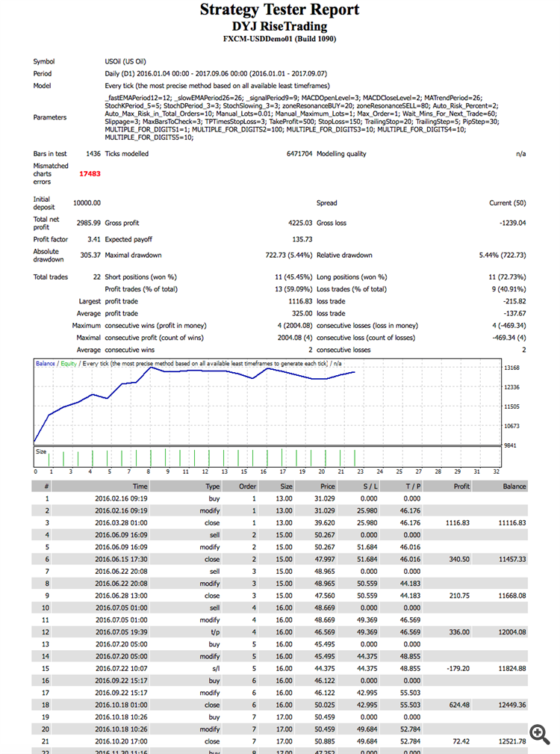The height and width of the screenshot is (754, 560).
Task: Click time '2016.09.22 15:17' in row 16
Action: coord(121,681)
